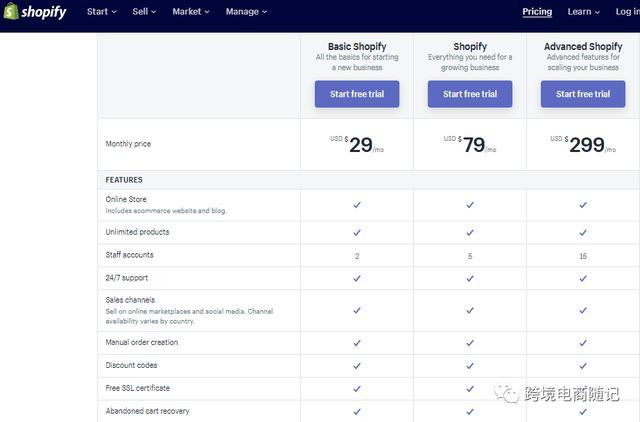The height and width of the screenshot is (422, 640).
Task: Click Abandoned cart recovery checkmark under Shopify plan
Action: [x=470, y=411]
